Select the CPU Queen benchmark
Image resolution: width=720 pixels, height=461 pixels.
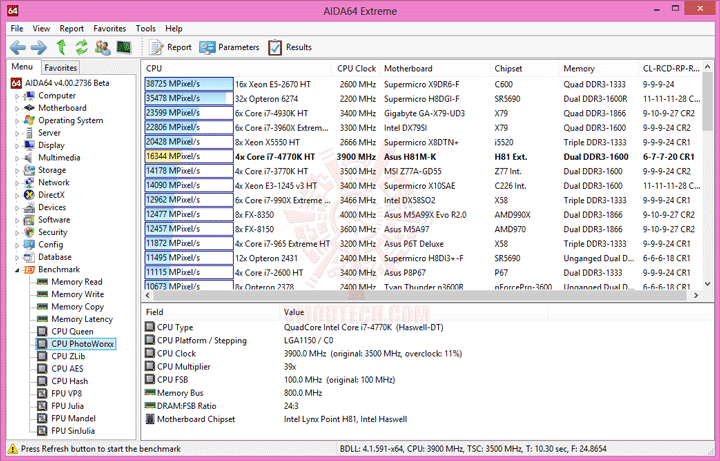72,332
